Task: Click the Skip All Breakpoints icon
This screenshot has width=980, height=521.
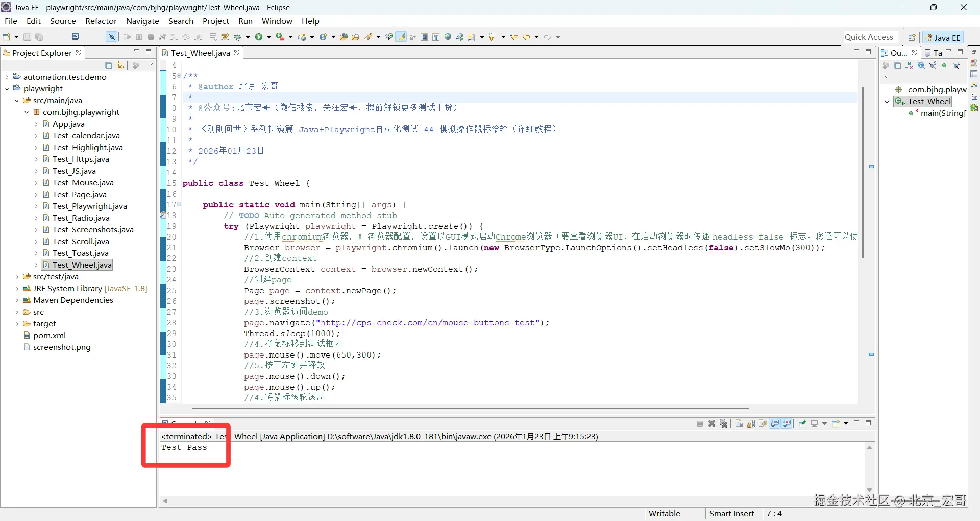Action: point(111,37)
